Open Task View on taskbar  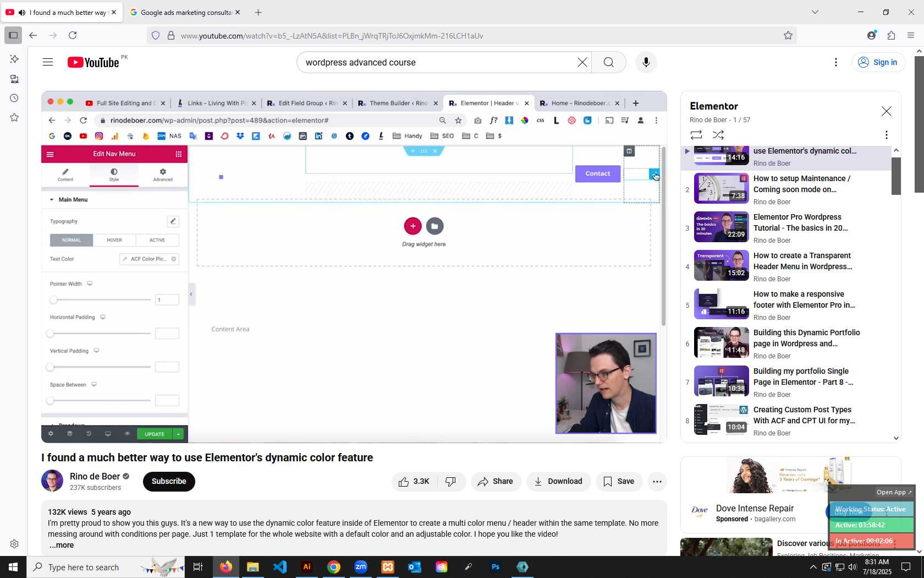(x=198, y=567)
